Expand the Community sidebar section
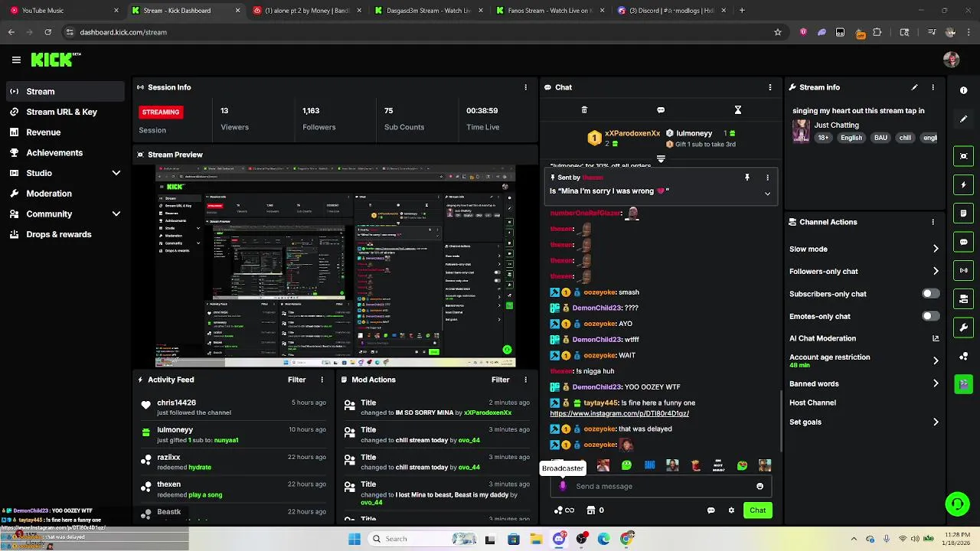 116,214
